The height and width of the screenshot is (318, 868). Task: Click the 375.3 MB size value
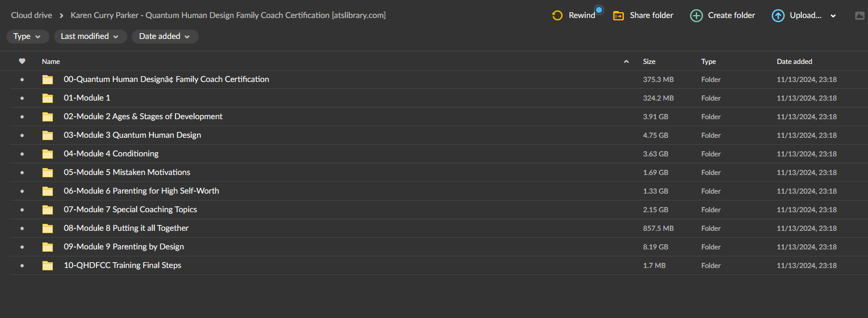[x=658, y=80]
